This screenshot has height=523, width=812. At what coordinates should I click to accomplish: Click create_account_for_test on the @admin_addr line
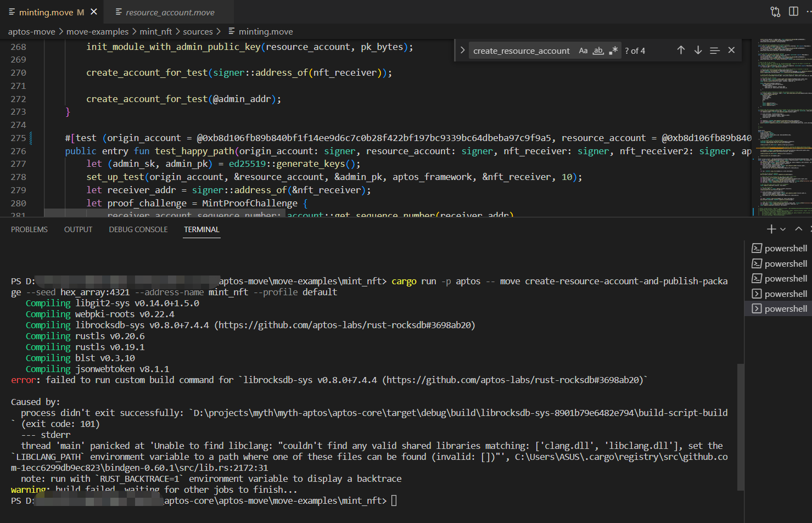(147, 99)
